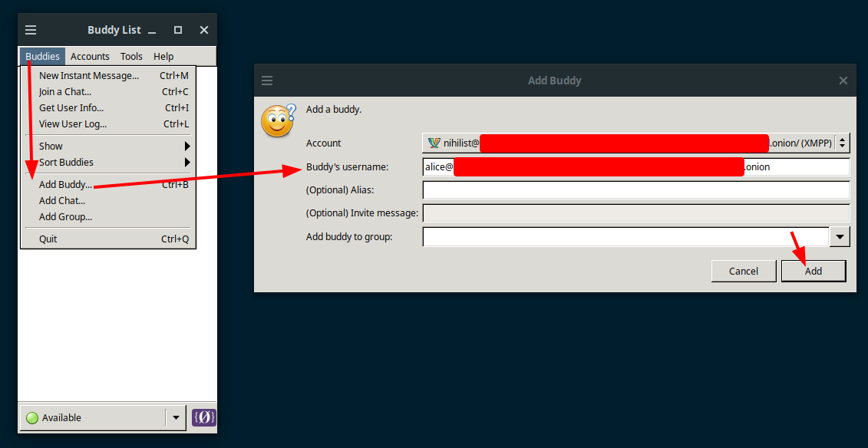Open the Buddy List window menu icon
This screenshot has width=868, height=448.
point(31,30)
